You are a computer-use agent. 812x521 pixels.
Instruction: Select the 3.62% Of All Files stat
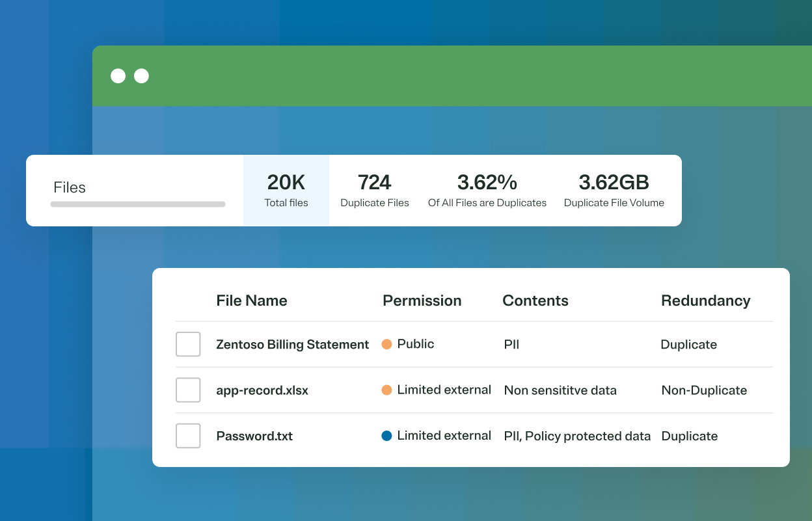487,191
